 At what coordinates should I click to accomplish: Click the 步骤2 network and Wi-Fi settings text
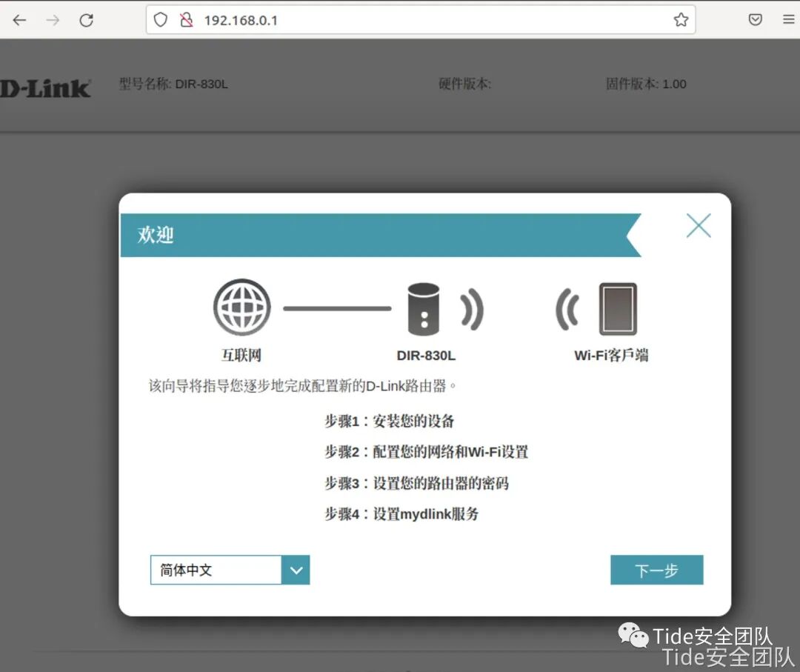(x=427, y=451)
